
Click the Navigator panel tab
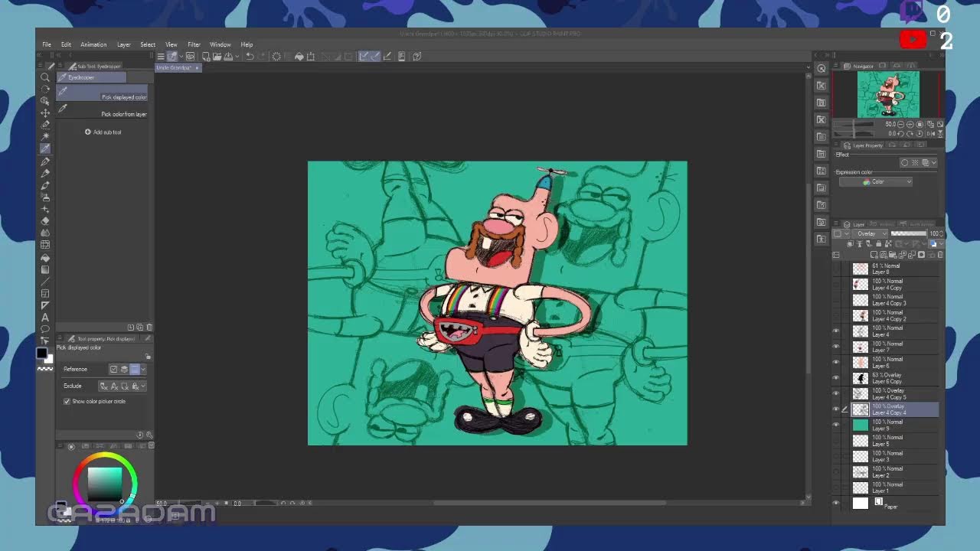[859, 67]
